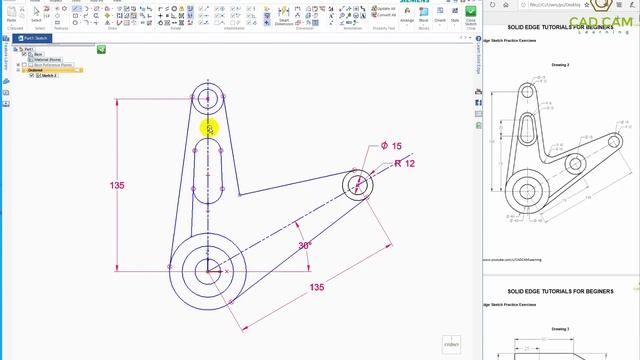Viewport: 640px width, 360px height.
Task: Click Update All button
Action: point(384,9)
